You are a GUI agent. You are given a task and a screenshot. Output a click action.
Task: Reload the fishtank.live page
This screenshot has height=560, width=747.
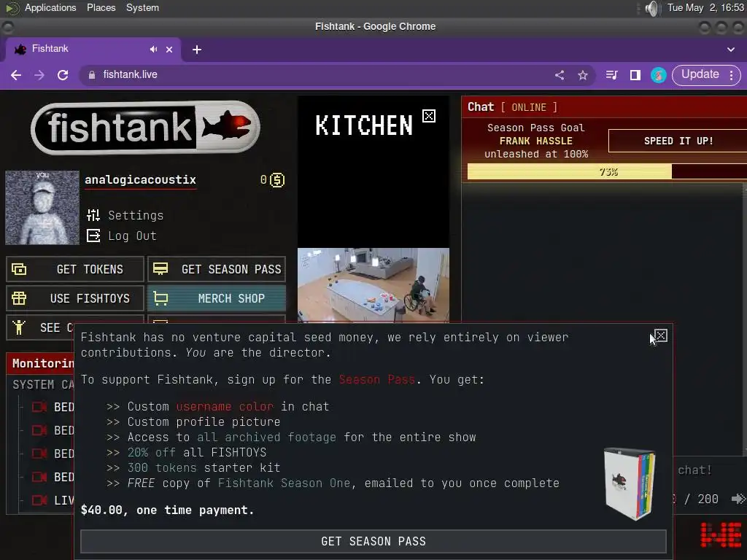click(x=63, y=75)
